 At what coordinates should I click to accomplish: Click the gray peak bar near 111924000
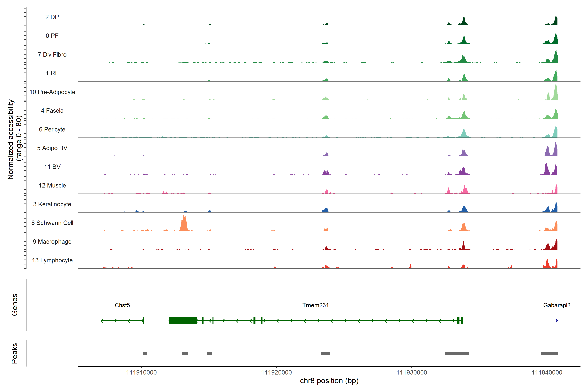point(326,353)
